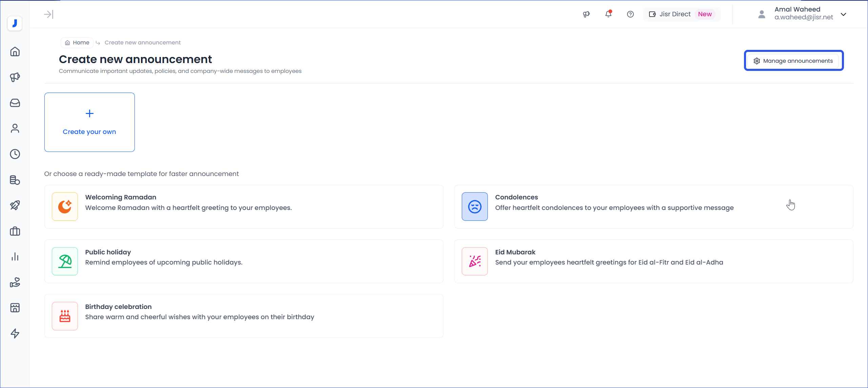This screenshot has height=388, width=868.
Task: Open the inbox tray icon in the sidebar
Action: pos(15,103)
